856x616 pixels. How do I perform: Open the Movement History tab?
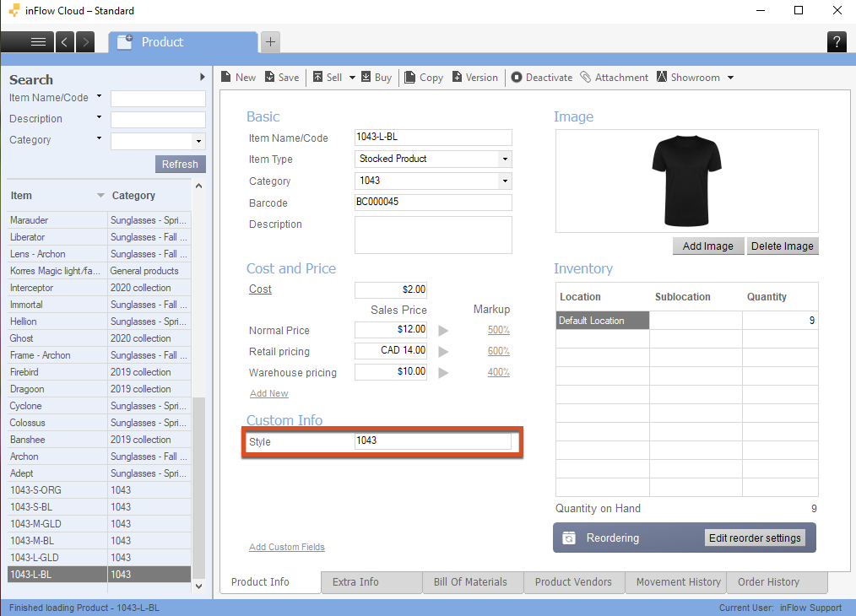click(678, 582)
